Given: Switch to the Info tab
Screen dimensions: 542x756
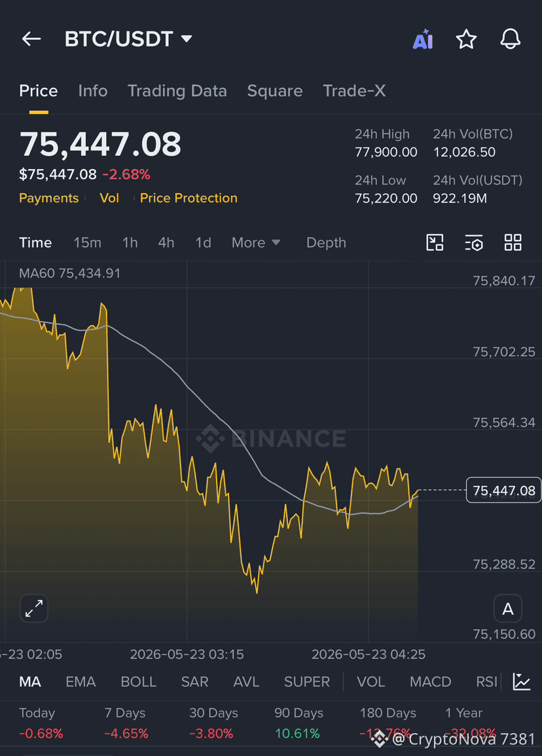Looking at the screenshot, I should 93,90.
